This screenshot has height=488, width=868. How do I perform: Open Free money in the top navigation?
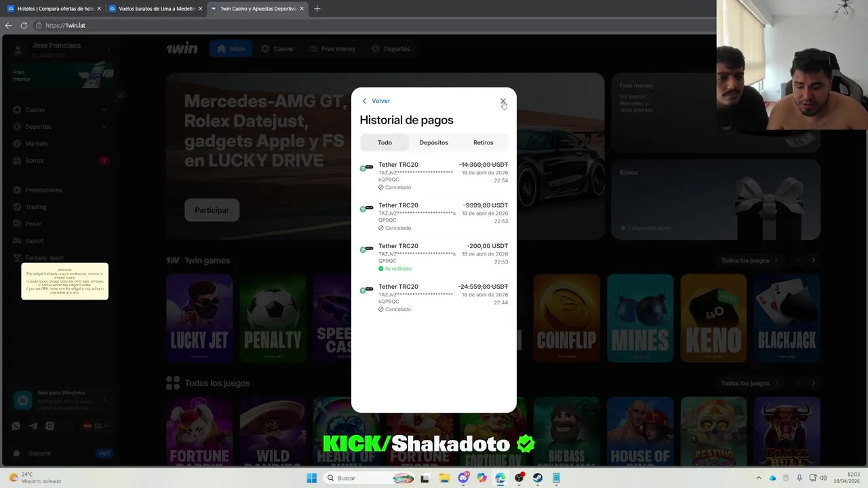coord(332,49)
